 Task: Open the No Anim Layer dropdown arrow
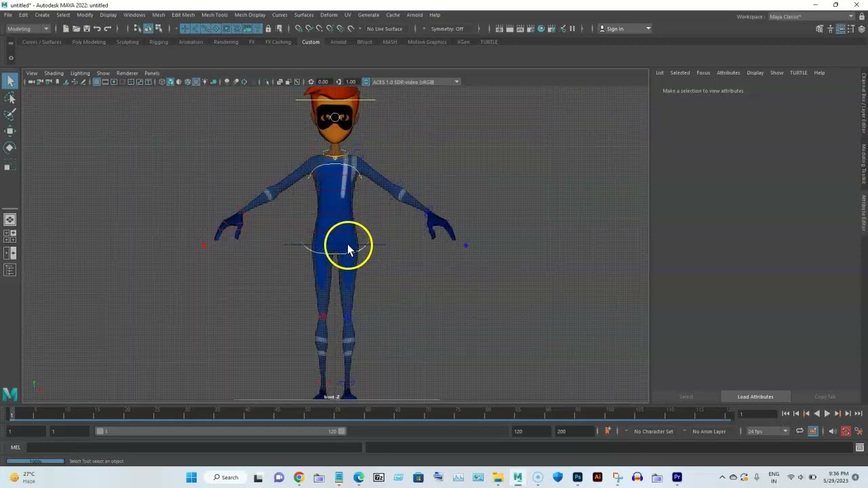coord(684,431)
